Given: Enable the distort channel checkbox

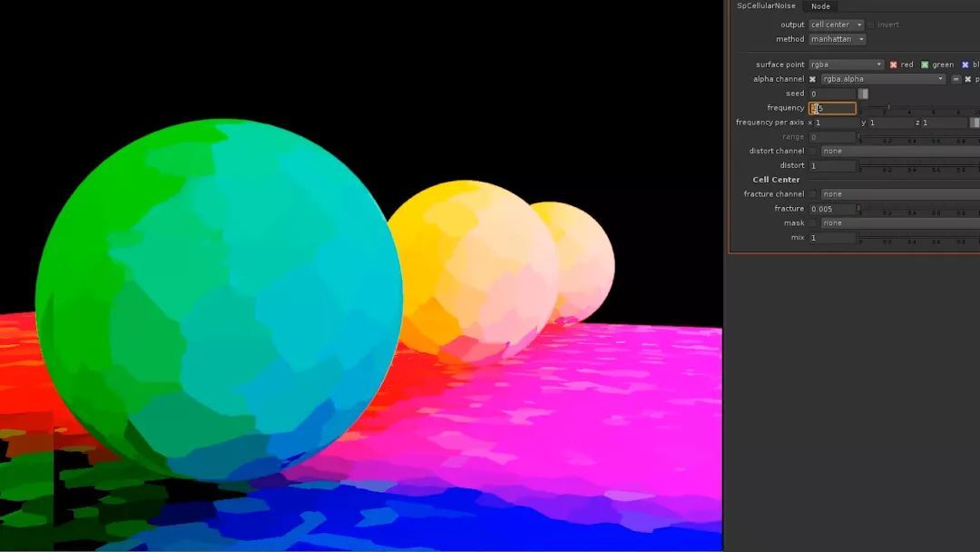Looking at the screenshot, I should (x=813, y=151).
